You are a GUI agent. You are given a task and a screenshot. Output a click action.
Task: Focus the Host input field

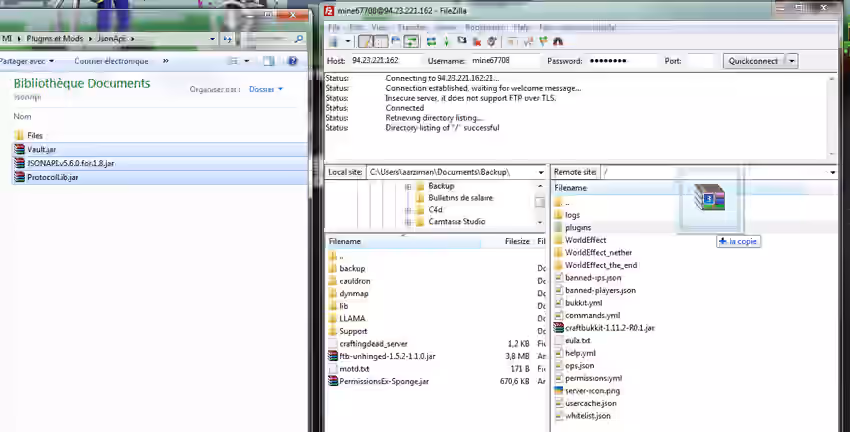(385, 61)
